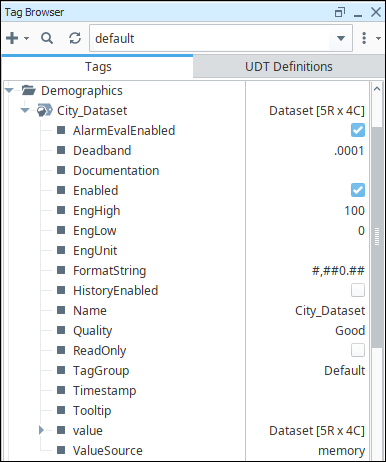Screen dimensions: 386x462
Task: Open the tag search magnifier icon
Action: pos(47,38)
